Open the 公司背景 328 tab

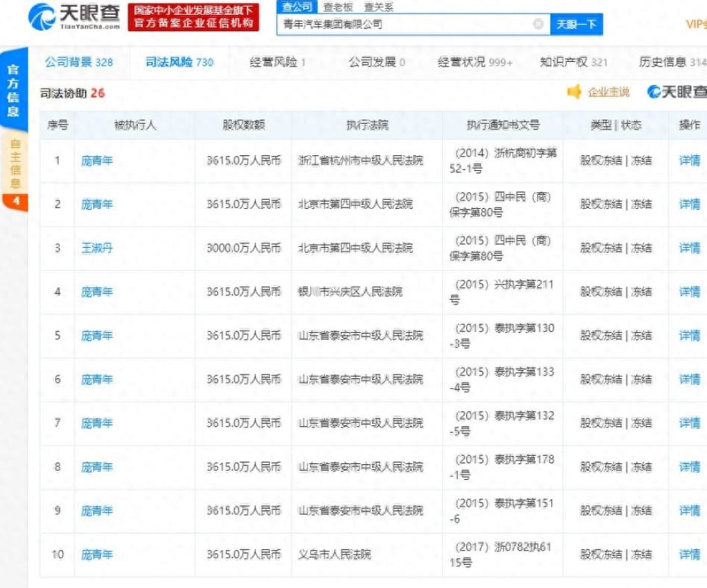tap(78, 62)
